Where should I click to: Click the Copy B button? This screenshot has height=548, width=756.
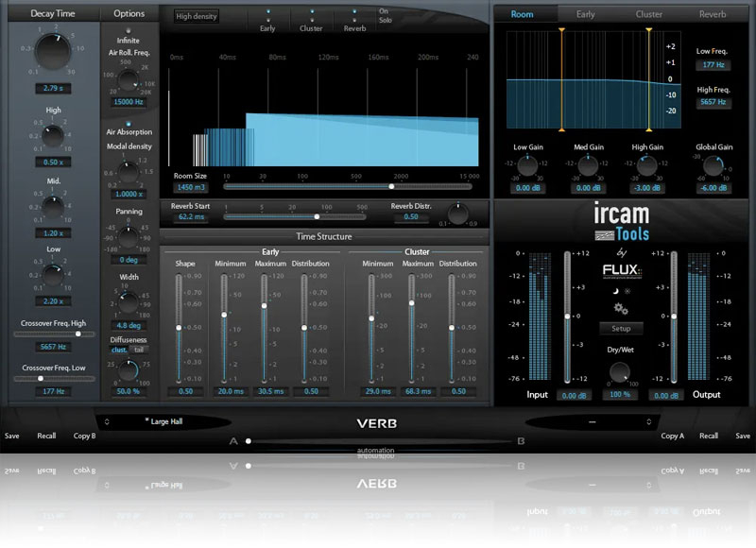(84, 437)
